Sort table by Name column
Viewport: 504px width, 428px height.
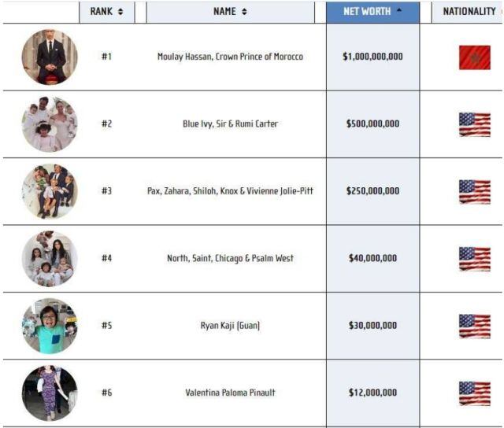[x=230, y=12]
